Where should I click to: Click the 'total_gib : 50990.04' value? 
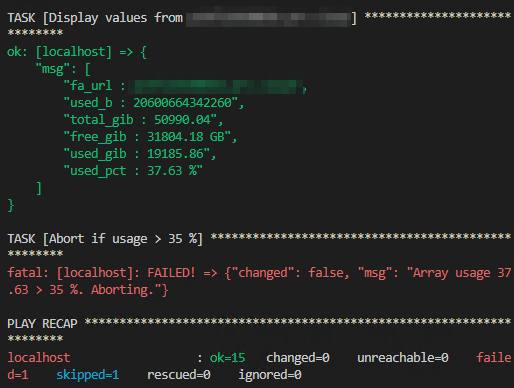[143, 120]
